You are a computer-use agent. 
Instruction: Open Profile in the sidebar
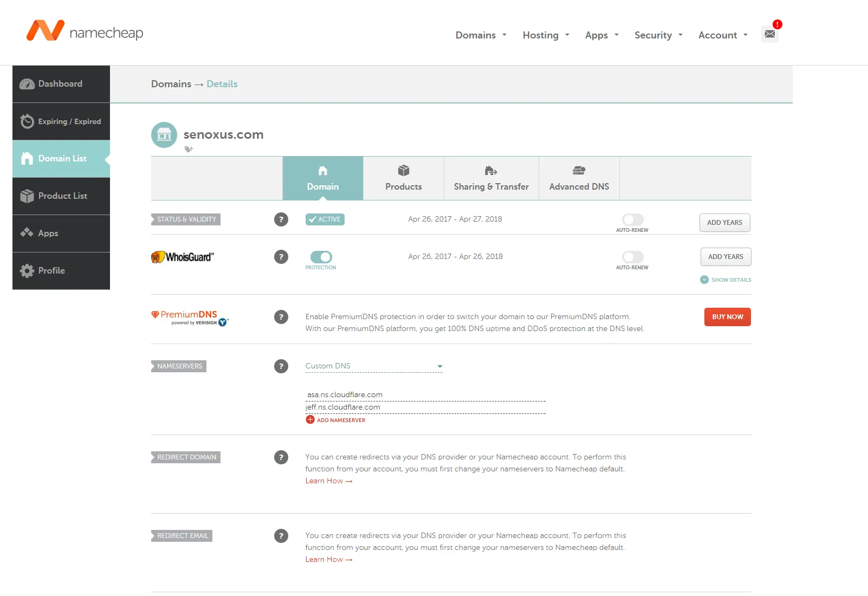click(61, 271)
